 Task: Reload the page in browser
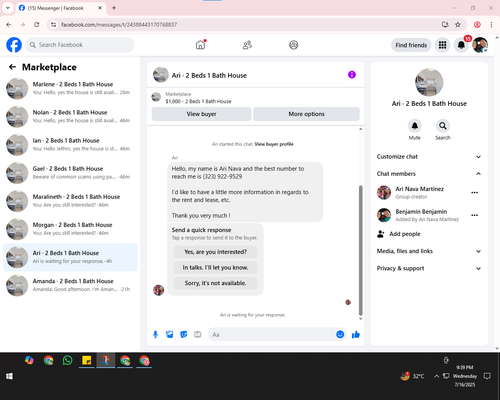pos(37,25)
